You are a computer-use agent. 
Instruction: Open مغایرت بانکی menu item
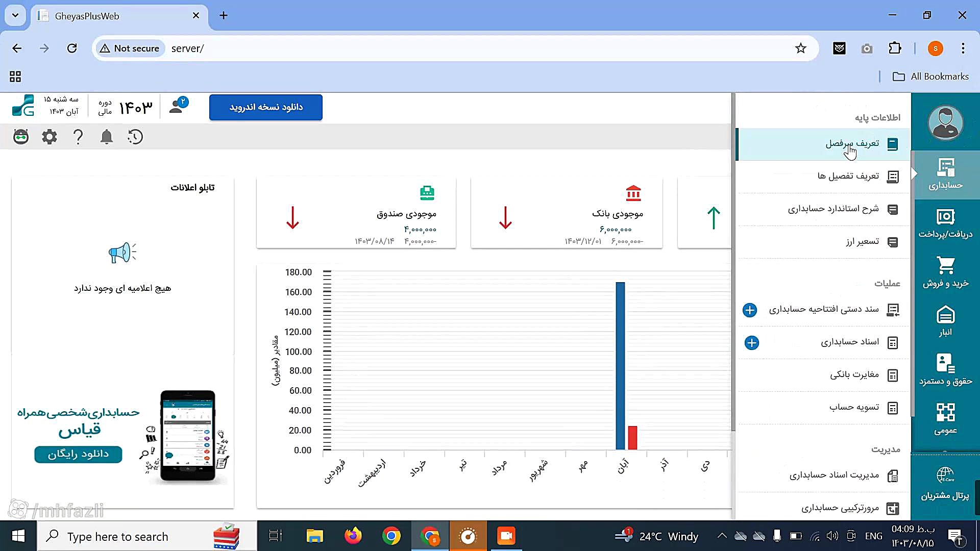click(823, 375)
